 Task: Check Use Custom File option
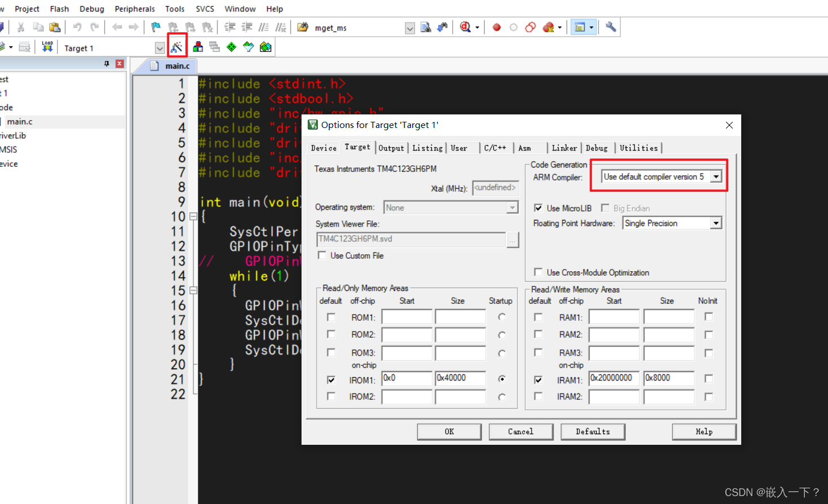[322, 255]
